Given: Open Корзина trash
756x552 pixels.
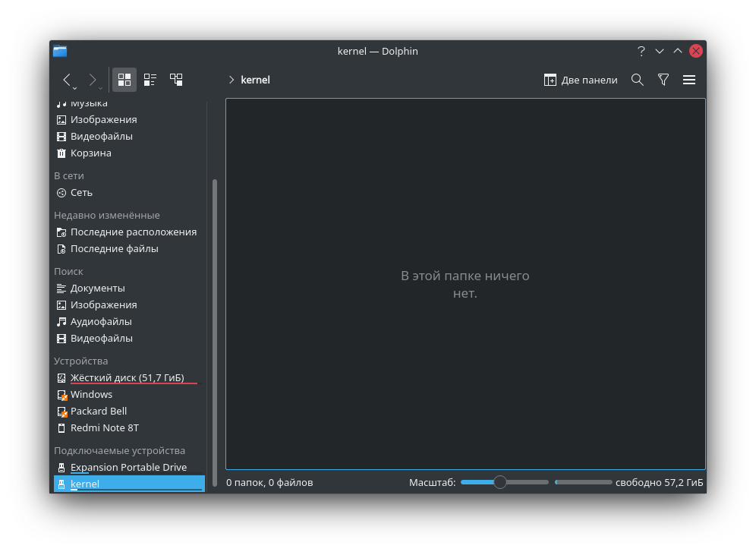Looking at the screenshot, I should (x=129, y=153).
